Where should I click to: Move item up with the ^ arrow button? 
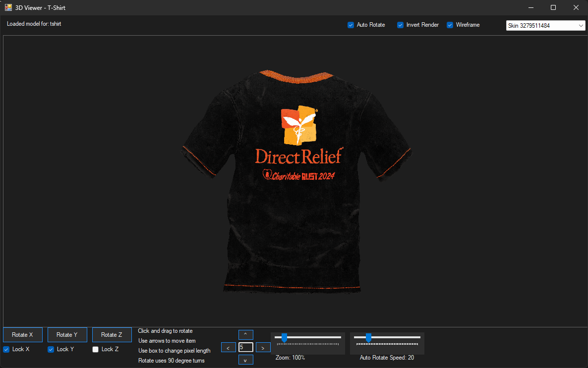245,334
